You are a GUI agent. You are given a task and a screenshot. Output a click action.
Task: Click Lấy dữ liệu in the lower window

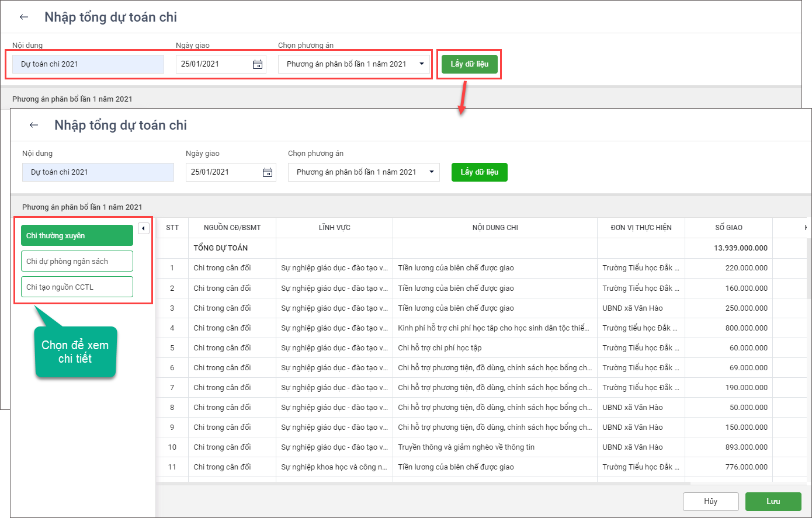[x=479, y=172]
